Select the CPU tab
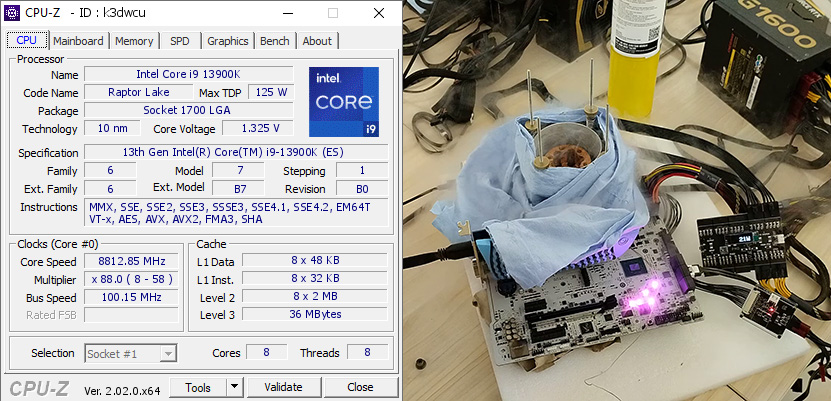831x401 pixels. pyautogui.click(x=27, y=40)
